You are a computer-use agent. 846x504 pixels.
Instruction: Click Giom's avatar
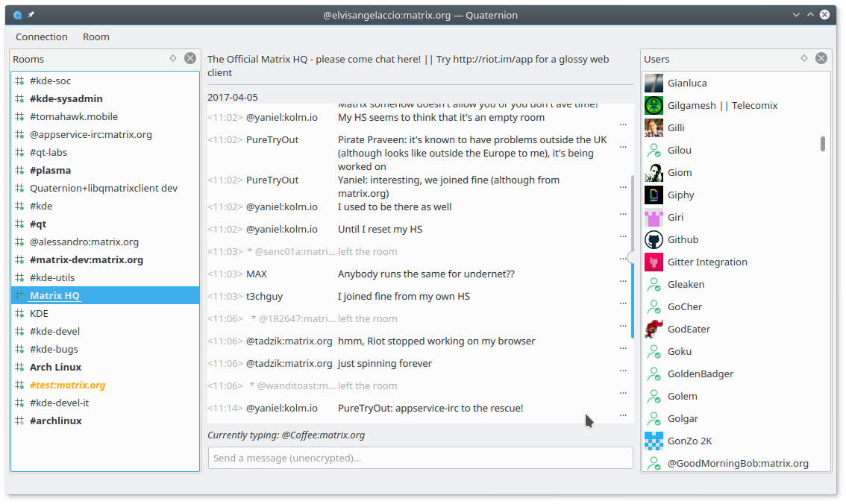[654, 172]
